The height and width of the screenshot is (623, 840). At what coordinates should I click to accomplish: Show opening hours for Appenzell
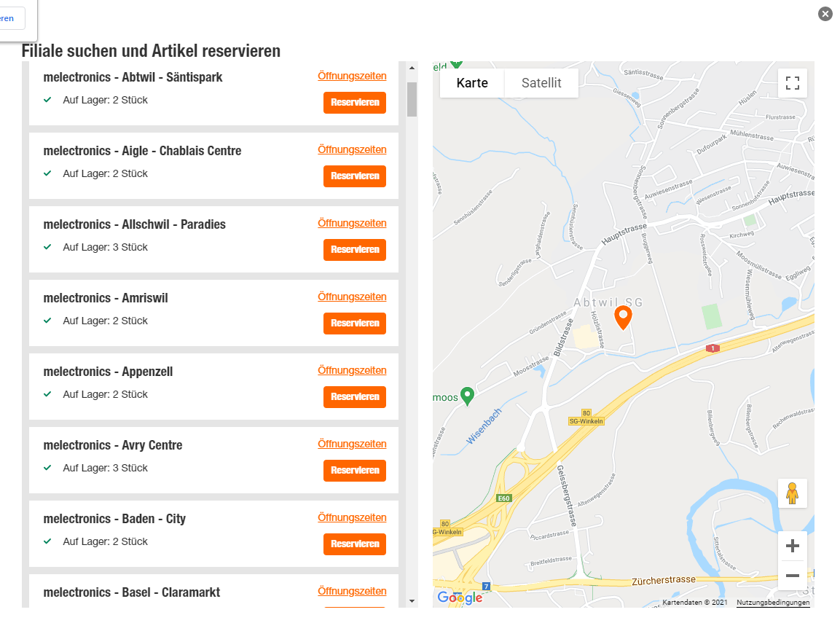(x=352, y=370)
